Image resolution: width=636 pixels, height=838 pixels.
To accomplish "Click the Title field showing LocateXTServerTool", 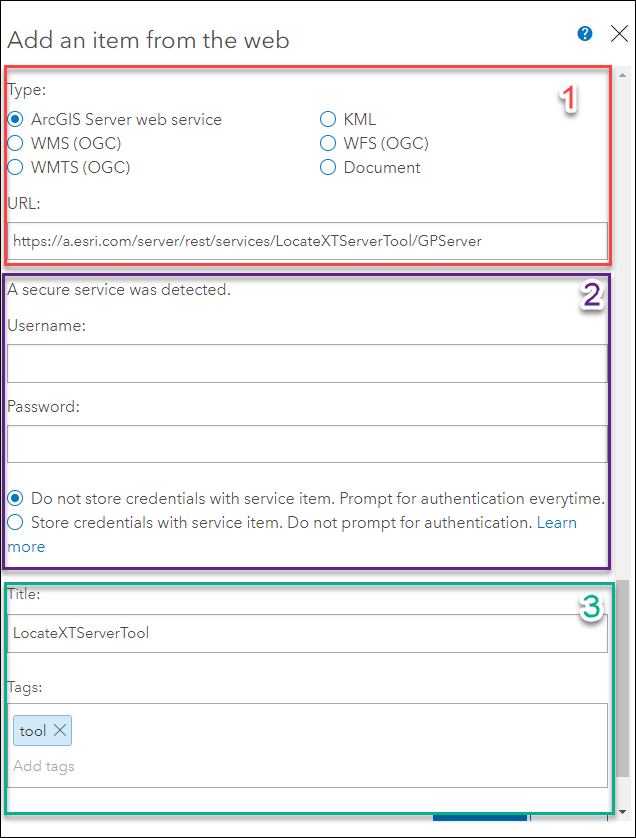I will (x=300, y=632).
